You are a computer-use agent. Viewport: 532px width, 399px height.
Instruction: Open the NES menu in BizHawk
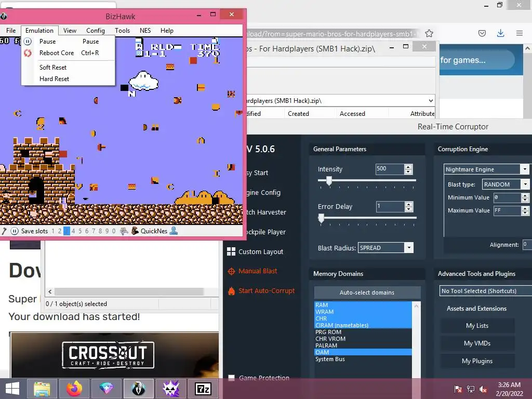click(x=145, y=31)
